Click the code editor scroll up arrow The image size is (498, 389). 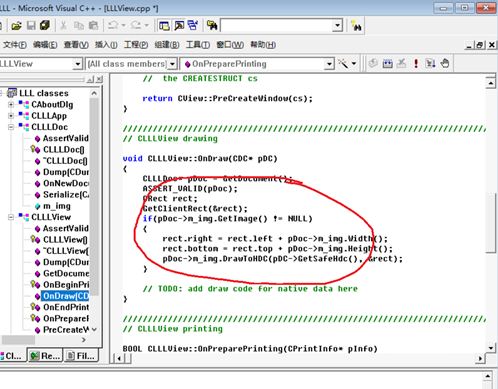tap(490, 83)
